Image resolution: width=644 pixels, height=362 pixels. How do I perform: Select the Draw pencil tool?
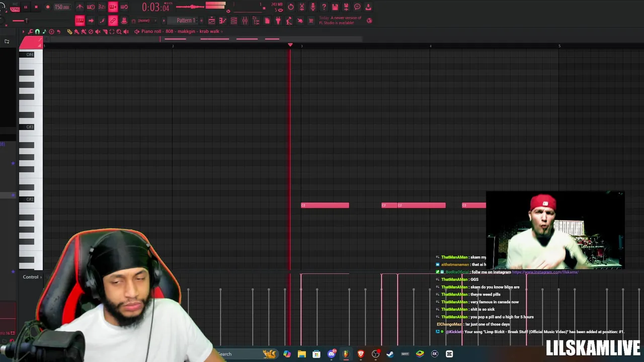point(70,32)
